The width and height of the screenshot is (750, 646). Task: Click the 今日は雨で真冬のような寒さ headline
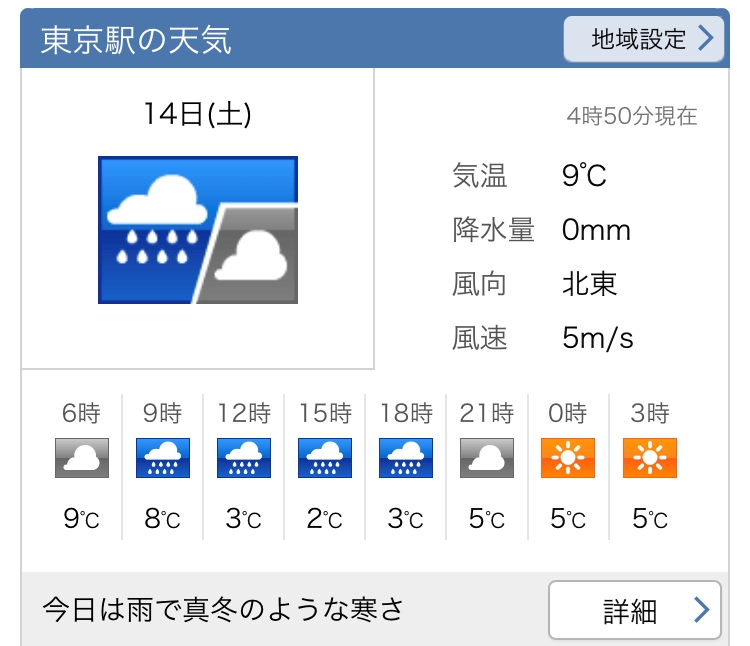point(223,608)
